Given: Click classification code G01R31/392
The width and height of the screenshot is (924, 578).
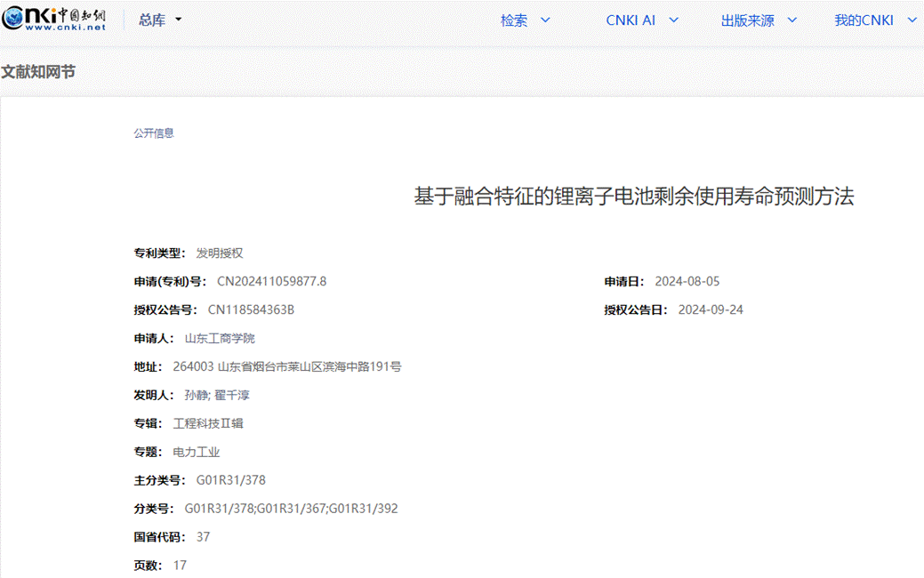Looking at the screenshot, I should click(x=364, y=509).
